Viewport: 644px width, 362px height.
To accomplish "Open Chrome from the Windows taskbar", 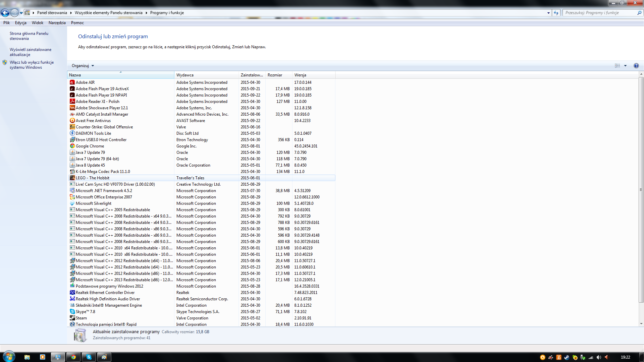I will tap(73, 357).
